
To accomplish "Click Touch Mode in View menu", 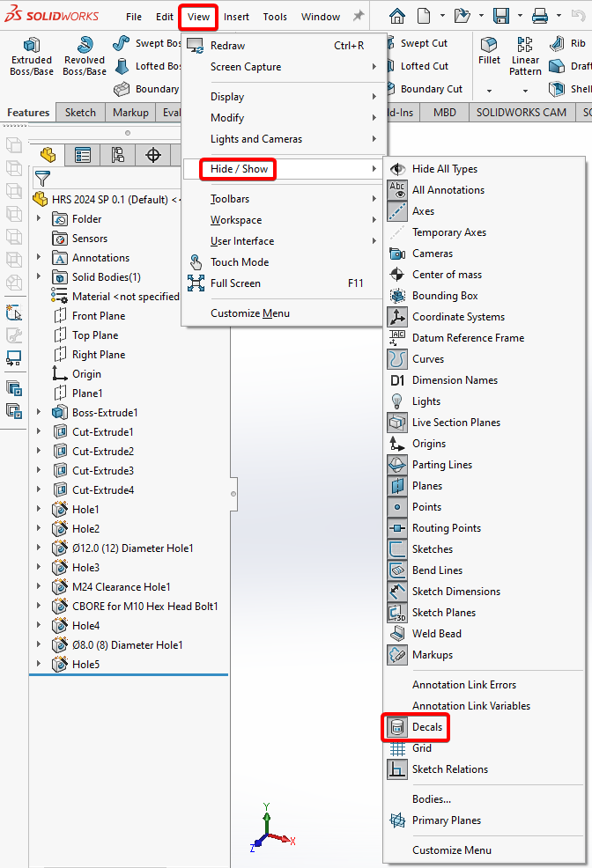I will pyautogui.click(x=285, y=262).
